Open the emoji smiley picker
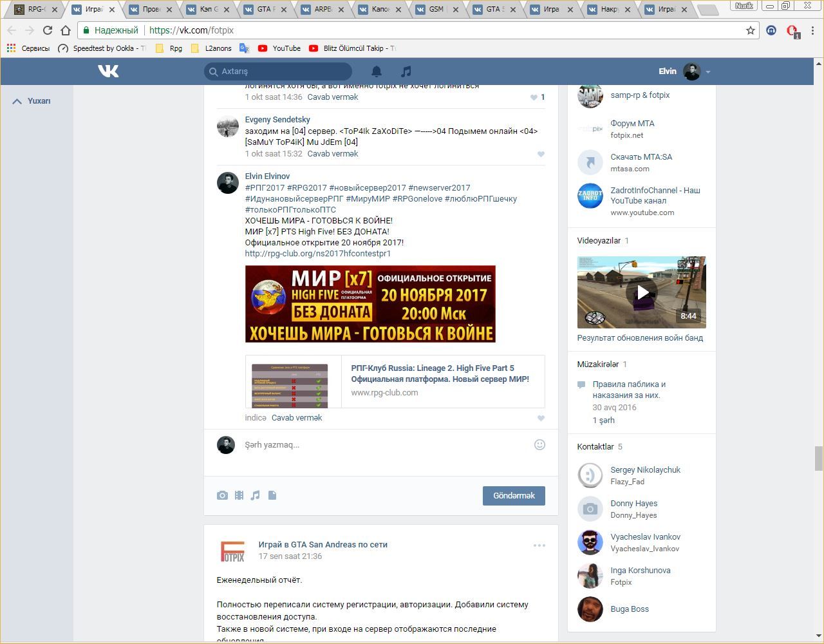 539,444
